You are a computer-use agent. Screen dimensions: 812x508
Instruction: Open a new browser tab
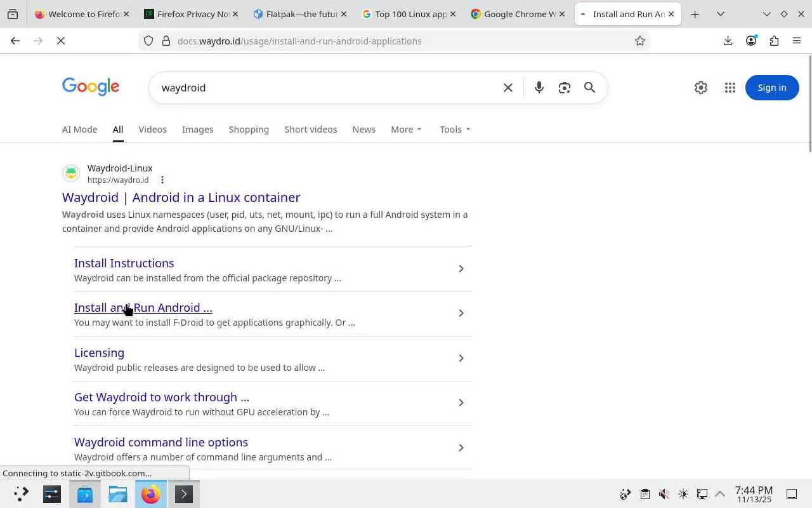coord(695,14)
